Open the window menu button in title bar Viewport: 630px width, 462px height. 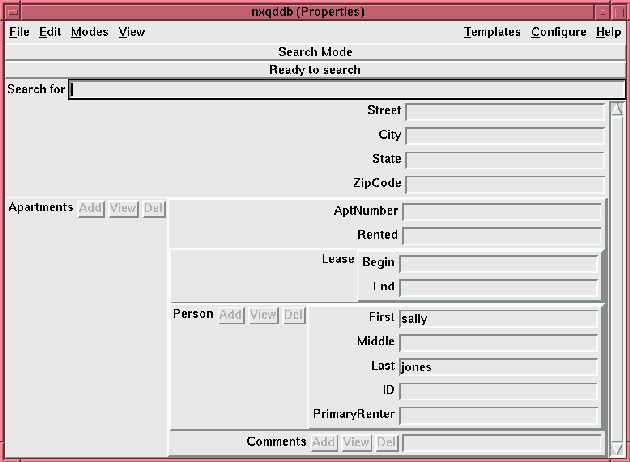click(x=13, y=11)
